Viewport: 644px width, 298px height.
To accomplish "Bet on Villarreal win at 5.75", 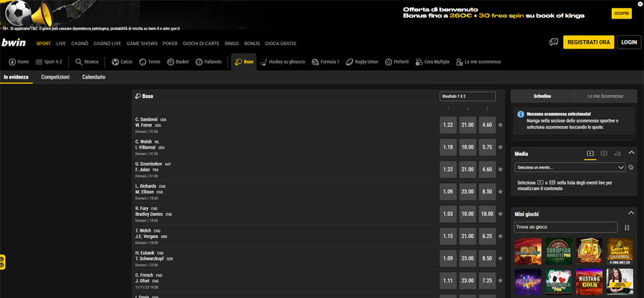I will (487, 147).
